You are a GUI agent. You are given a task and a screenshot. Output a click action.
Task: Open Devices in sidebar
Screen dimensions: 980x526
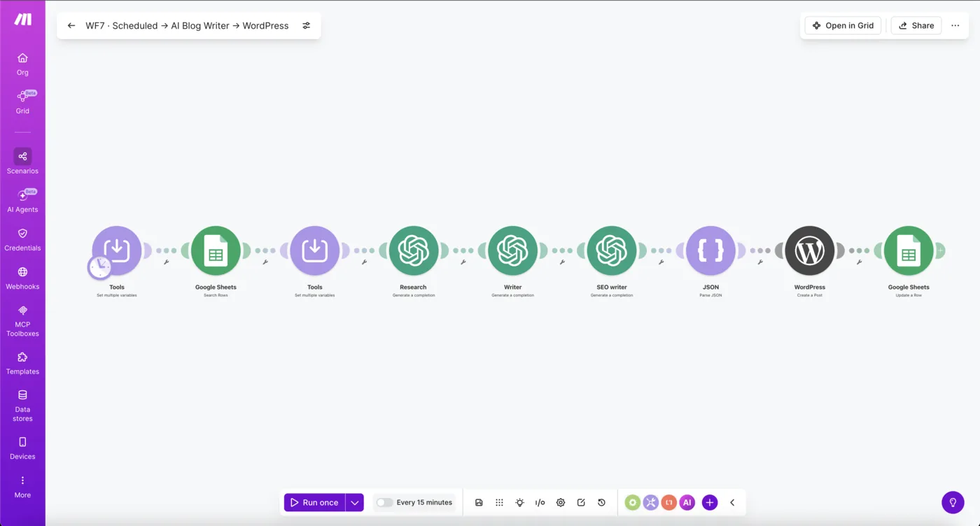pos(22,448)
